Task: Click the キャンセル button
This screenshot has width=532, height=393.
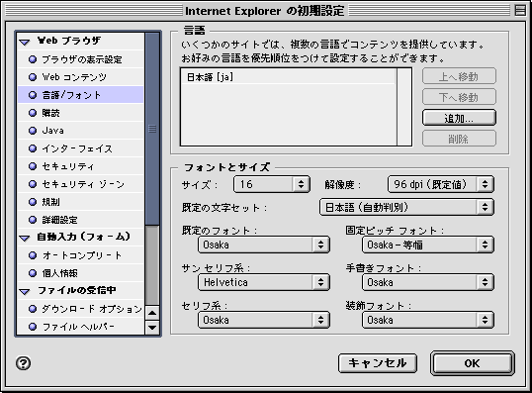Action: 378,363
